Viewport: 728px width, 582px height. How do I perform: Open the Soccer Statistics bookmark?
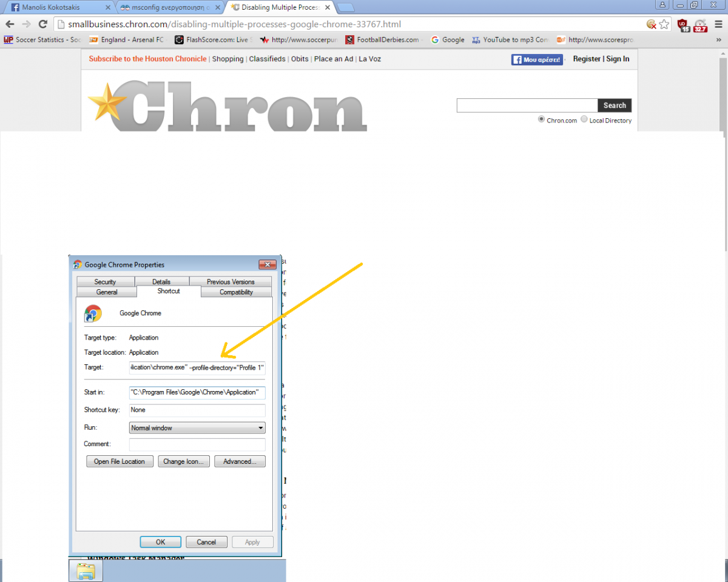tap(42, 40)
